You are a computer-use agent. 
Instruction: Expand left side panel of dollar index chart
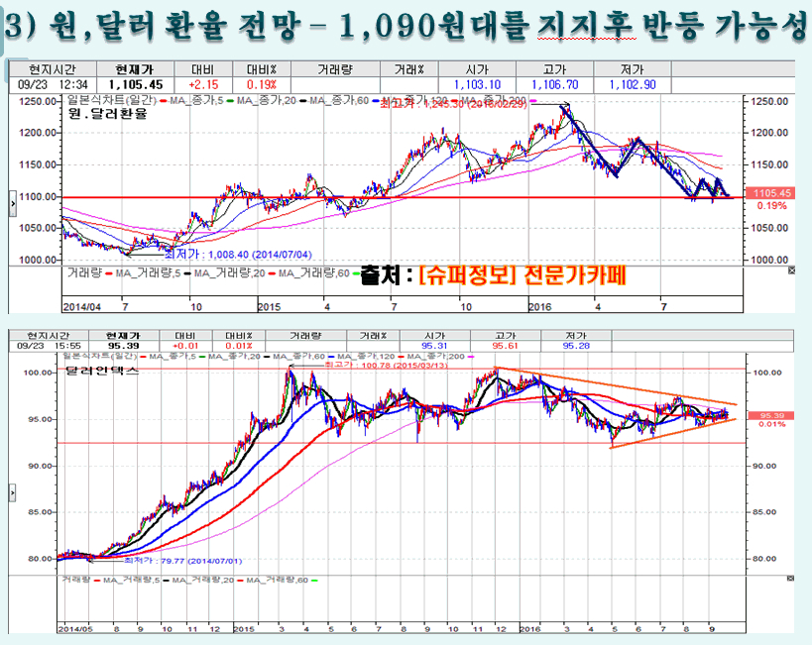(11, 492)
